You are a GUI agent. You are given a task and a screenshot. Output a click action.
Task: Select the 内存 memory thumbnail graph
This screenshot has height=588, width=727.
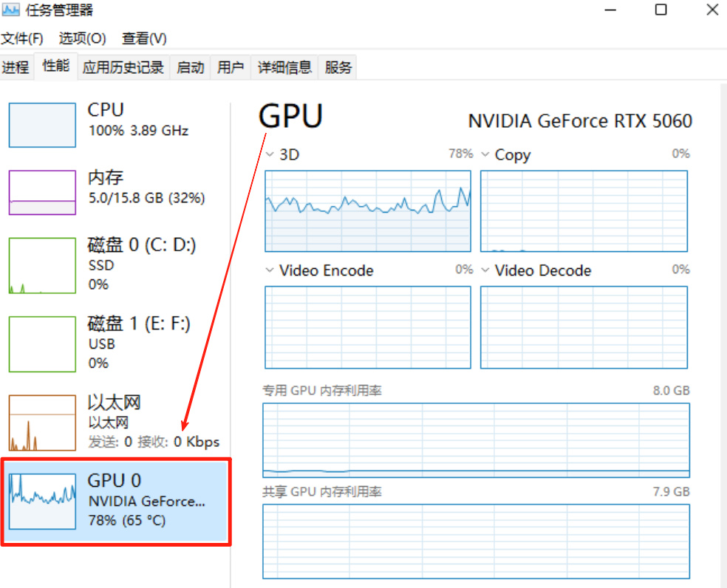pyautogui.click(x=42, y=192)
